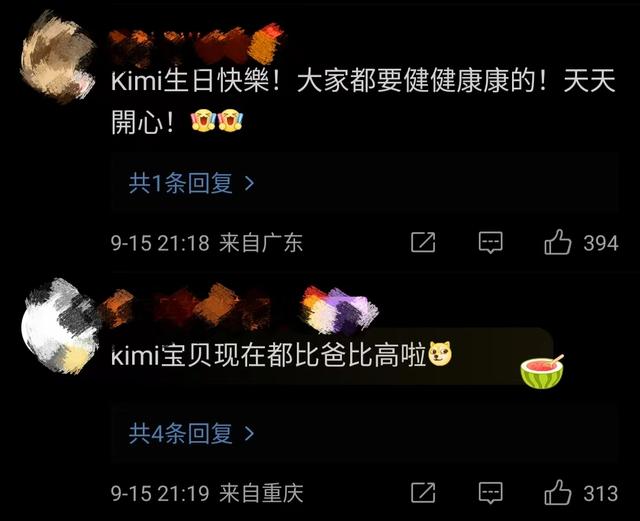Expand 共1条回复 replies
The height and width of the screenshot is (521, 640).
click(x=192, y=183)
